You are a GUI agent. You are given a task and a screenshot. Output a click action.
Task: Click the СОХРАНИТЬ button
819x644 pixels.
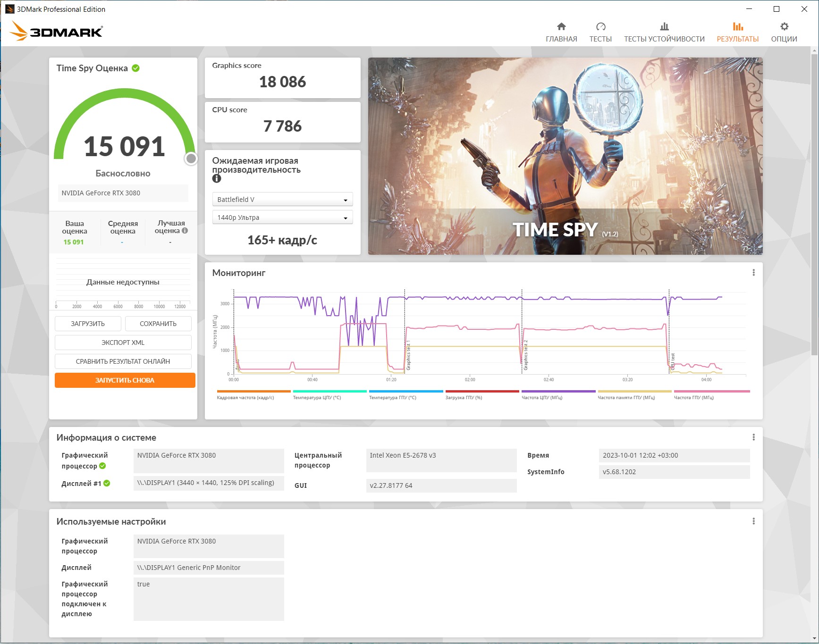[x=158, y=324]
